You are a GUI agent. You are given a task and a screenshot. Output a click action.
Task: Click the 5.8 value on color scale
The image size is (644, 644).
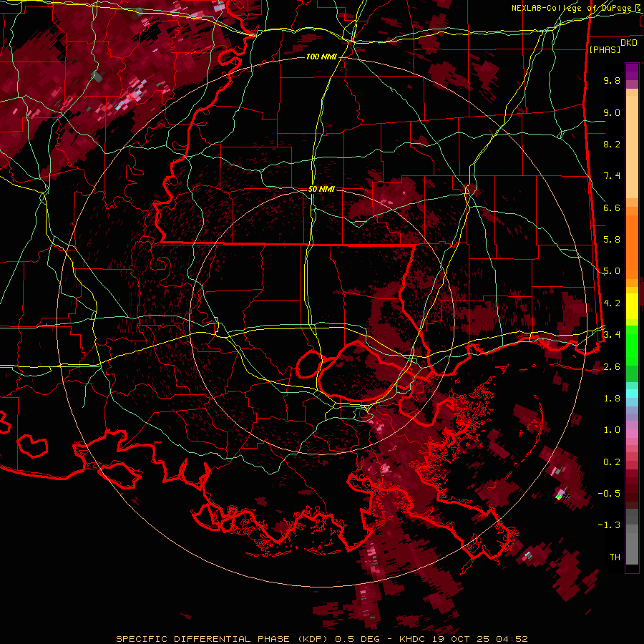(x=612, y=240)
